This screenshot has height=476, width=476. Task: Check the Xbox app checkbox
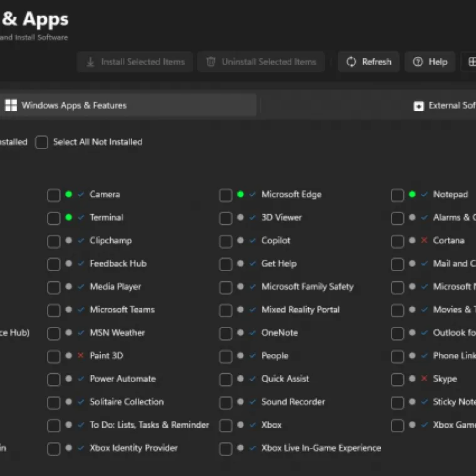[x=225, y=426]
